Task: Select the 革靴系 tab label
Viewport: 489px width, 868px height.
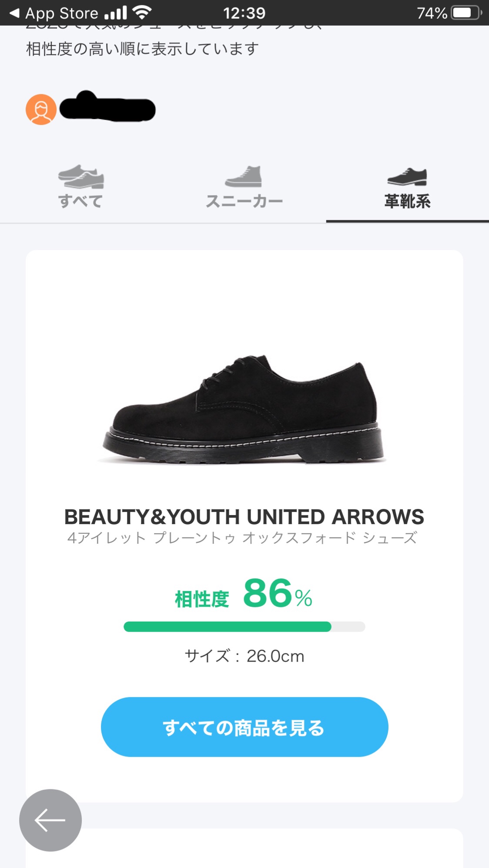Action: coord(407,201)
